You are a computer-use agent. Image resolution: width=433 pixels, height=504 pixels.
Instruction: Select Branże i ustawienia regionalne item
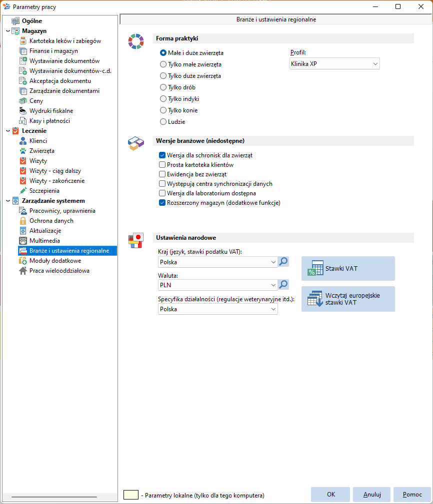pyautogui.click(x=67, y=251)
